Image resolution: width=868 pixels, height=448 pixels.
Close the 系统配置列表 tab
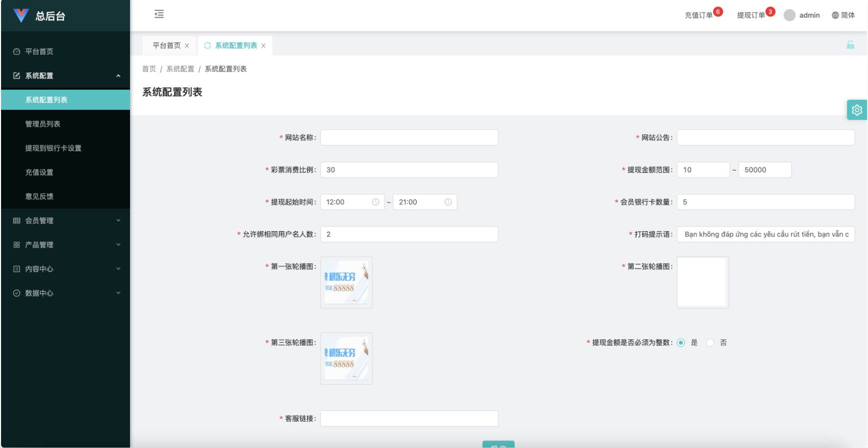tap(263, 46)
